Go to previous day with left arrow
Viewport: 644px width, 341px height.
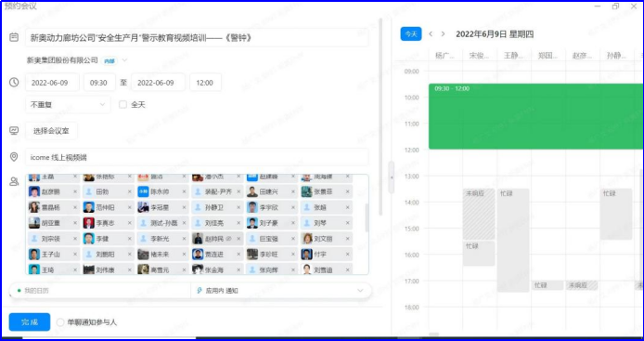(x=431, y=34)
